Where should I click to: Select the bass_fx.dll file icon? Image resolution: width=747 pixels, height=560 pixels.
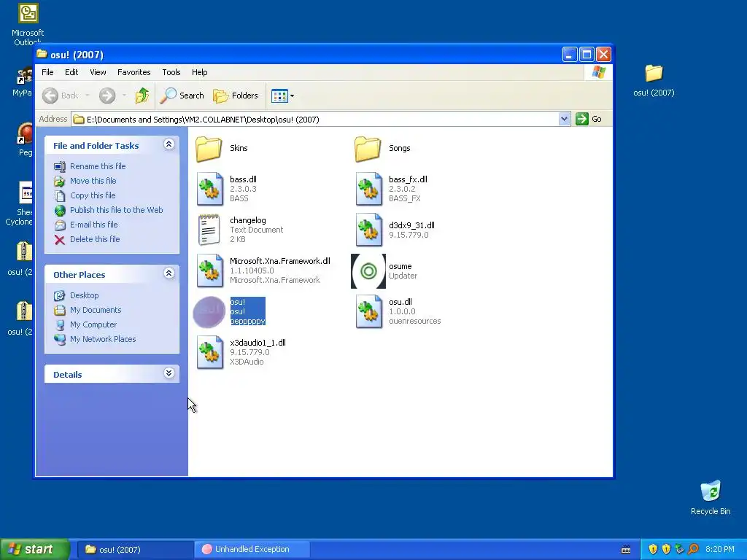click(x=368, y=189)
